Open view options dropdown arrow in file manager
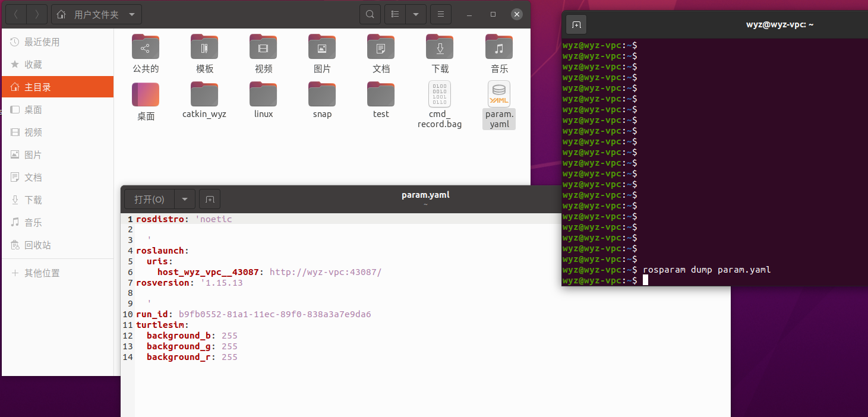The height and width of the screenshot is (417, 868). 416,14
